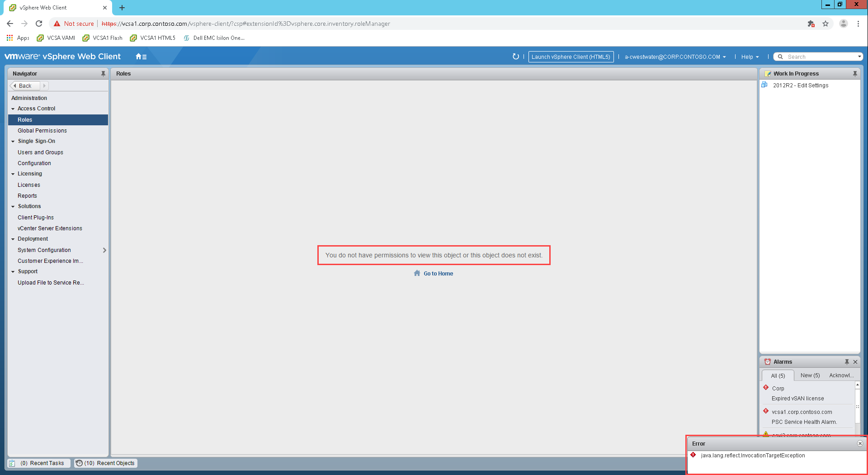The width and height of the screenshot is (868, 475).
Task: Pin the Alarms panel
Action: 847,362
